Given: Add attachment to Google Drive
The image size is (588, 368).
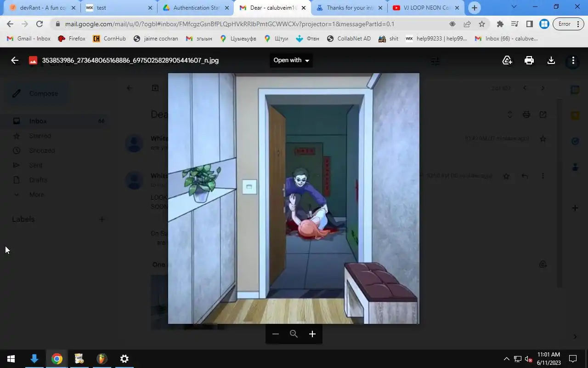Looking at the screenshot, I should click(x=507, y=60).
